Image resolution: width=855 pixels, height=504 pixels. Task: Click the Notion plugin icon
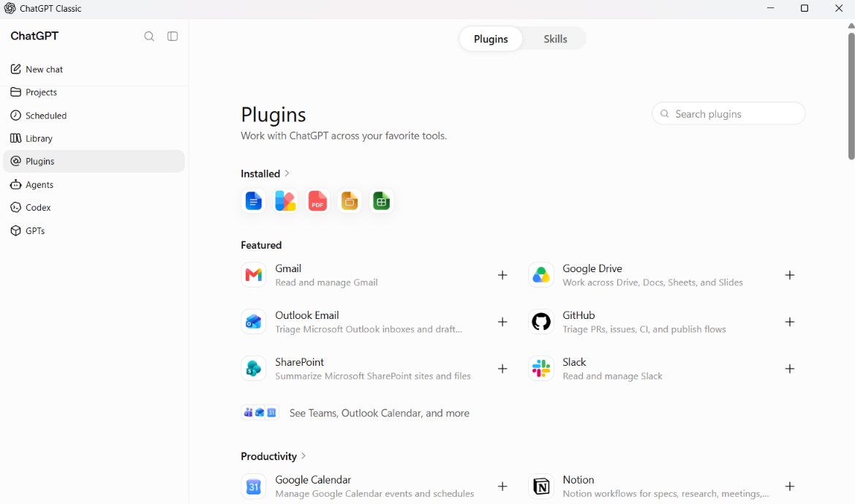point(541,486)
